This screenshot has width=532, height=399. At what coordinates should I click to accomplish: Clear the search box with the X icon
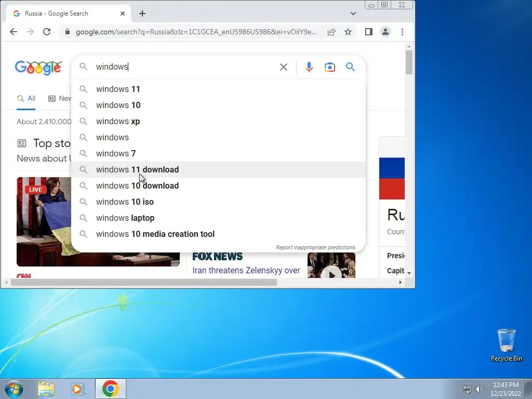pyautogui.click(x=284, y=67)
